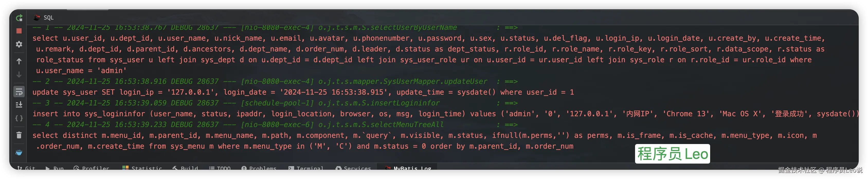The height and width of the screenshot is (179, 868).
Task: Open the Build tool window
Action: point(185,168)
